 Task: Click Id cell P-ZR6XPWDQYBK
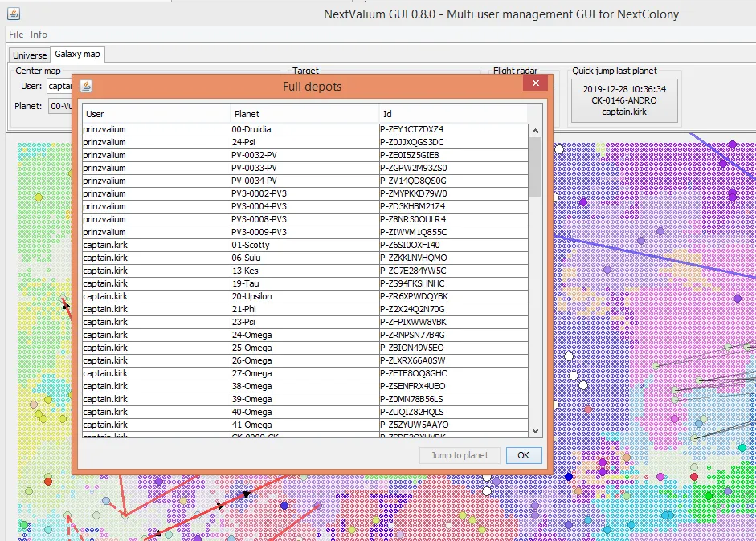453,297
